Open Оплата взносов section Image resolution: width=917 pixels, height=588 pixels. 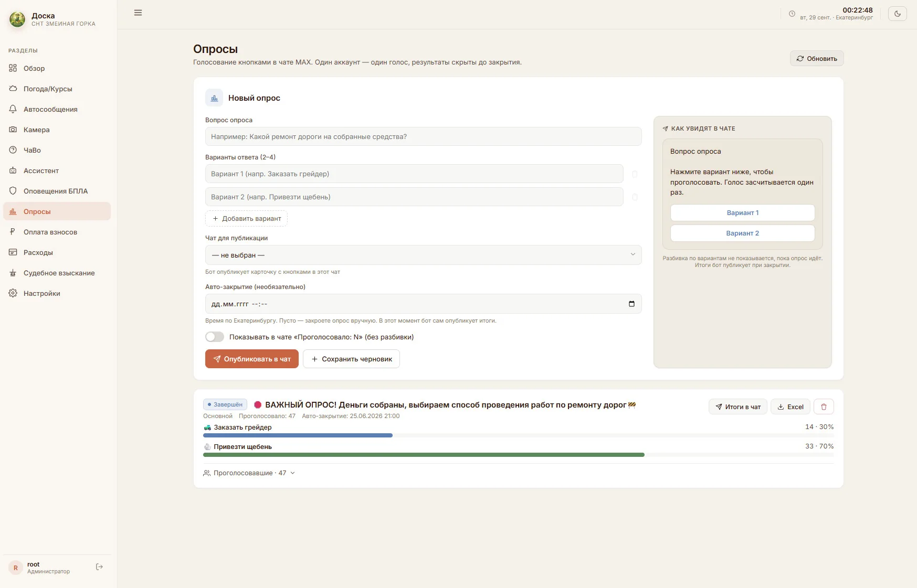57,232
